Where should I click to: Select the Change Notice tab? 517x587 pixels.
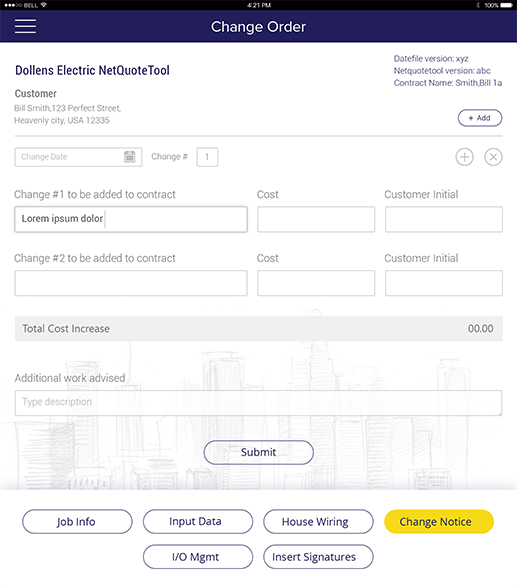click(439, 521)
